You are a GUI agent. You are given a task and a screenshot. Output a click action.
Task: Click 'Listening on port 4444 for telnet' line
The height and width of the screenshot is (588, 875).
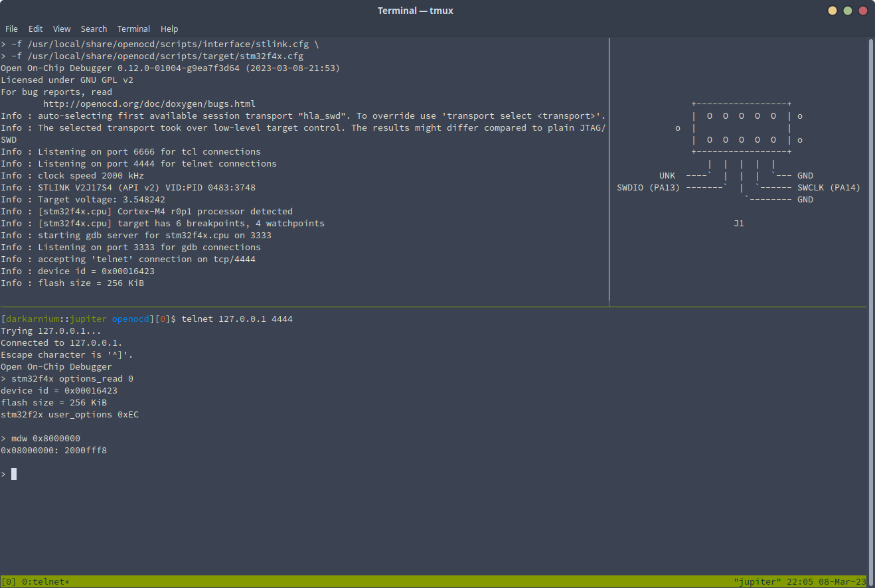[x=139, y=164]
